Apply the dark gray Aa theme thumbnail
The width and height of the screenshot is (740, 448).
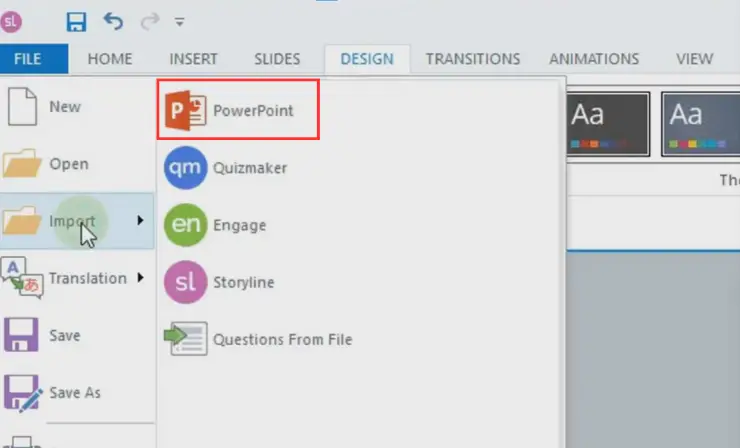point(608,124)
